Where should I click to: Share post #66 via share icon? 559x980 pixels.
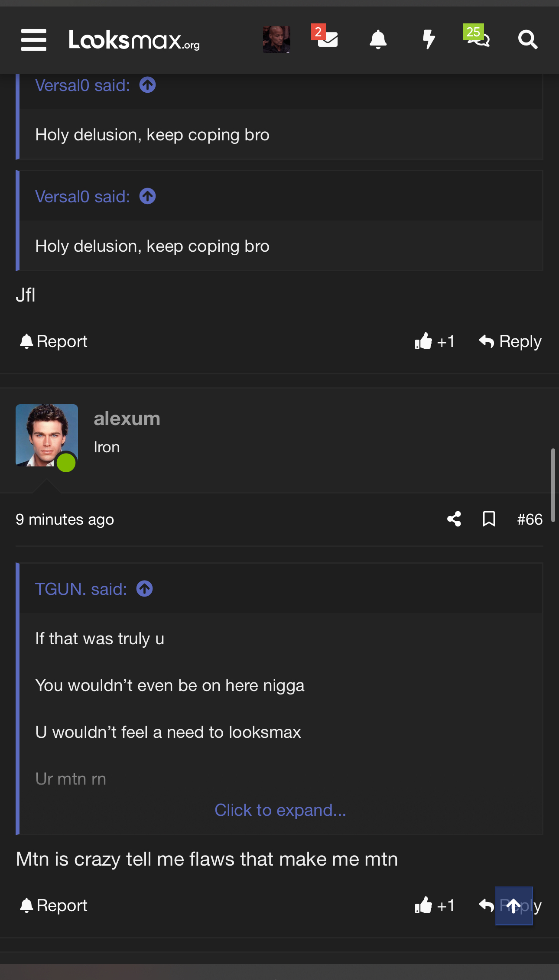[454, 519]
